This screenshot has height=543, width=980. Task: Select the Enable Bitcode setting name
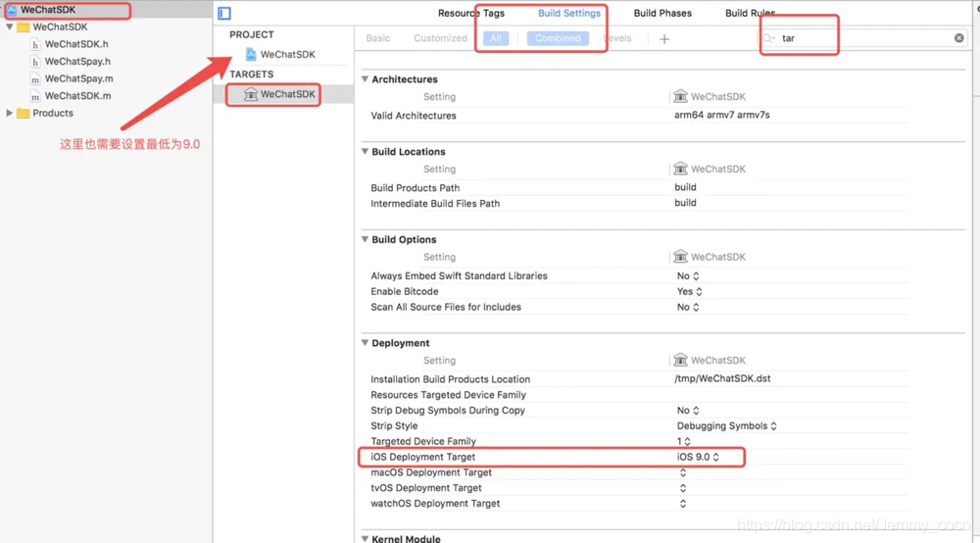click(x=405, y=291)
